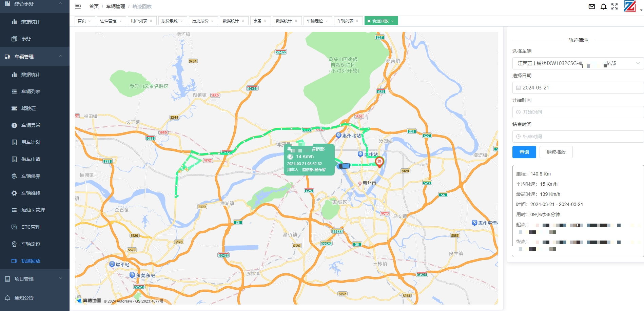The image size is (644, 311).
Task: Open 车辆定位 in the sidebar
Action: pos(35,244)
